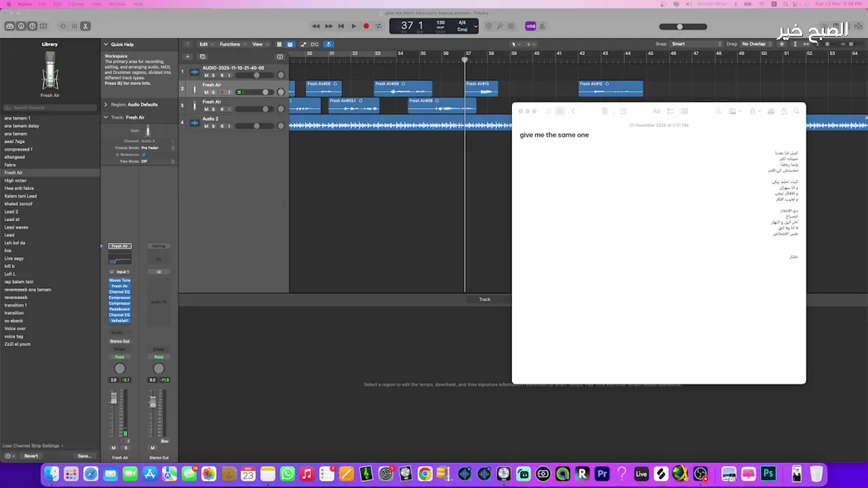Click the table icon in Notes toolbar
Image resolution: width=868 pixels, height=488 pixels.
[x=684, y=111]
